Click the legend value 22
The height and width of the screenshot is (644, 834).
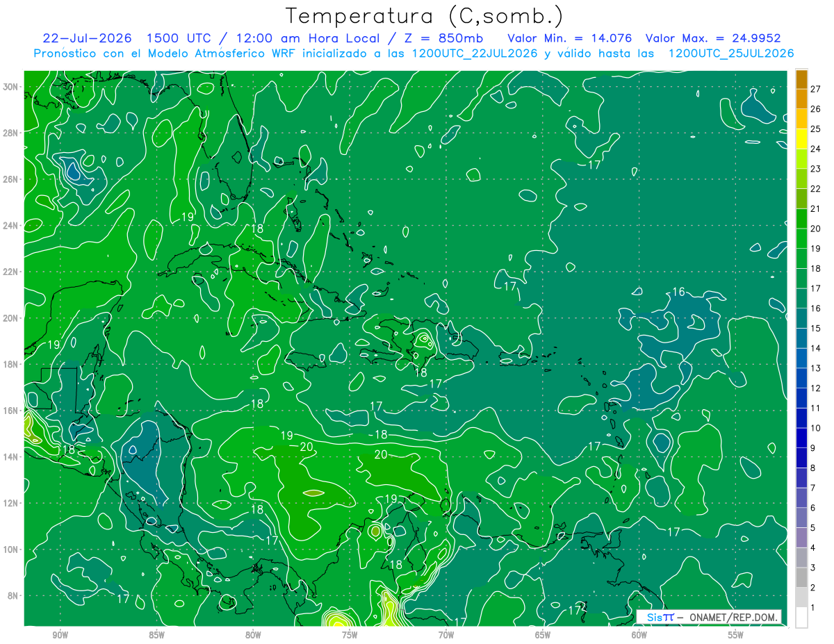tap(816, 189)
